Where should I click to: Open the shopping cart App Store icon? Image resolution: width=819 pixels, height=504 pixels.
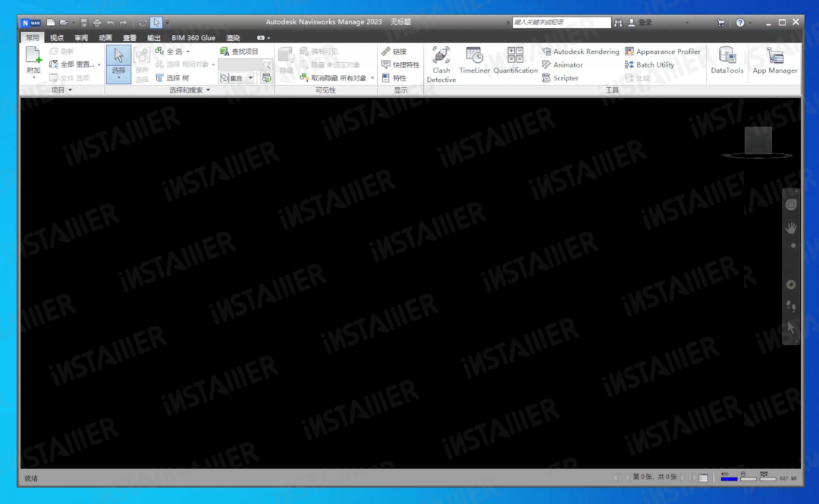[x=721, y=23]
